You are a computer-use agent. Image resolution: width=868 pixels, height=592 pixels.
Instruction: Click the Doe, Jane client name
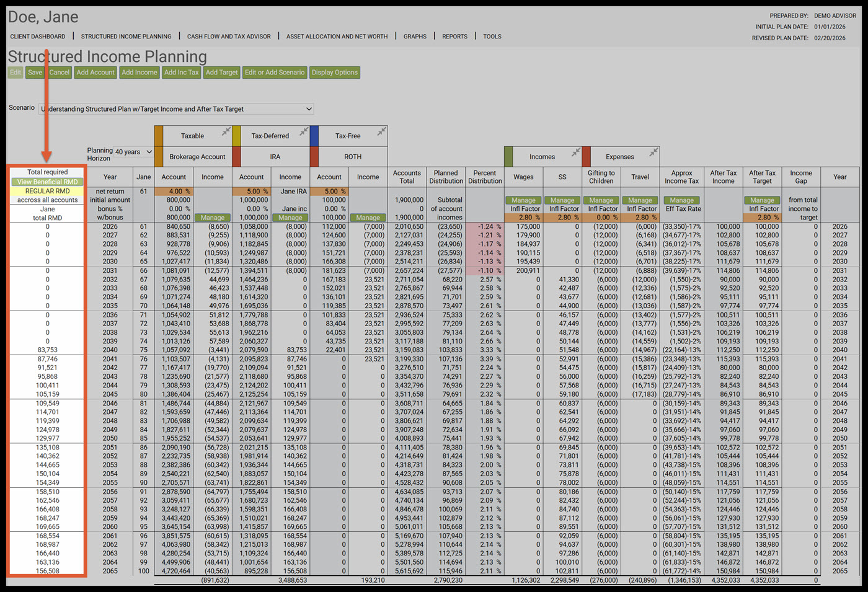[x=43, y=17]
